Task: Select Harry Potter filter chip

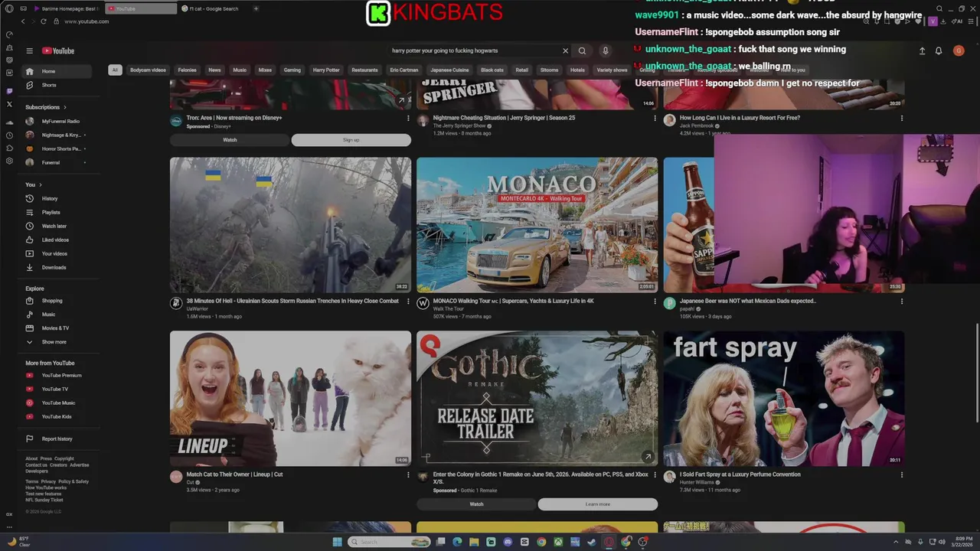Action: (x=326, y=70)
